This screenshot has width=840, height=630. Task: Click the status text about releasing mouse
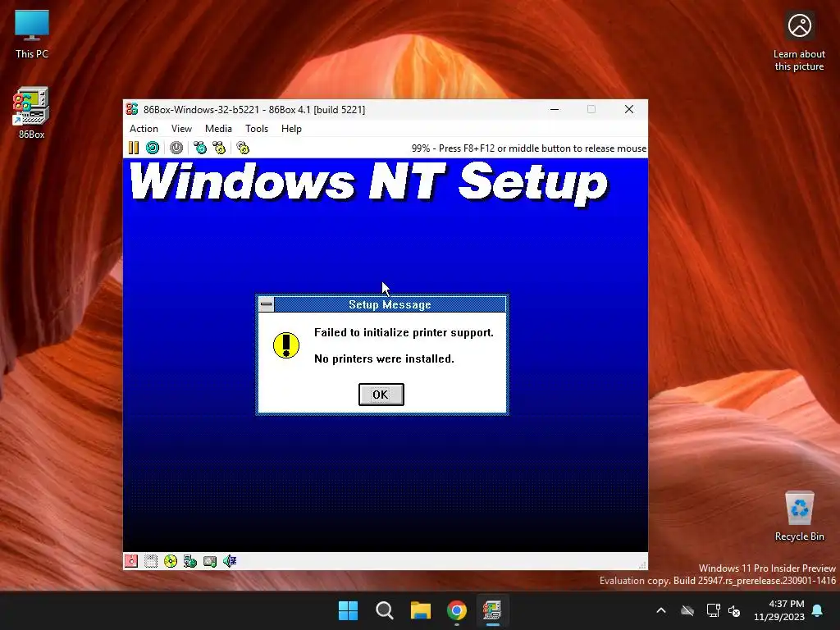529,148
